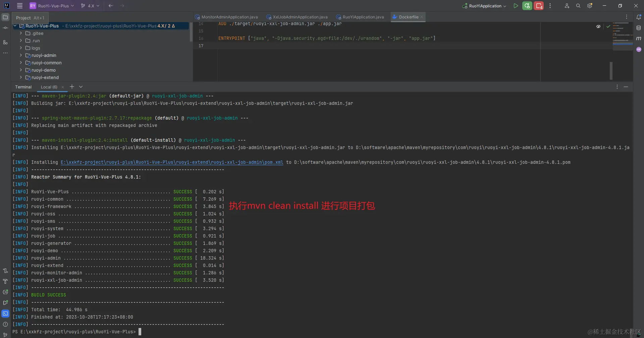Open the Notifications bell panel
The image size is (644, 338).
coord(639,17)
